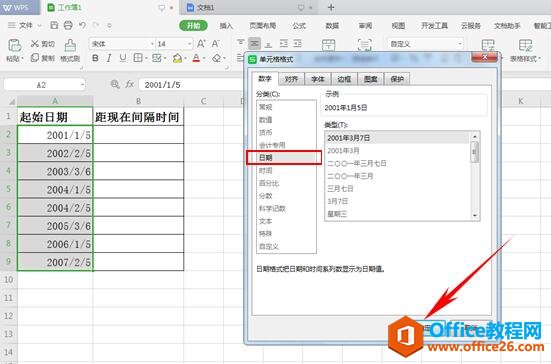Open the font name dropdown 宋体
Screen dimensions: 551x364
point(152,44)
